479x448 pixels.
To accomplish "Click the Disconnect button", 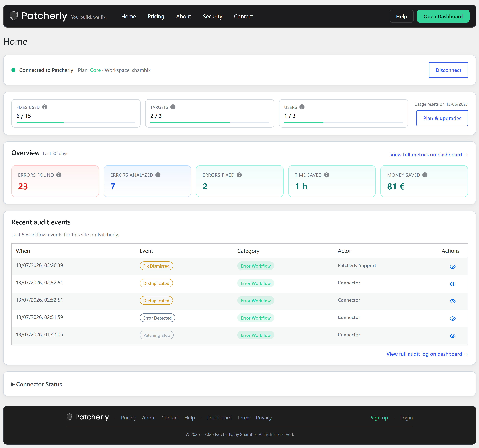I will (x=448, y=70).
